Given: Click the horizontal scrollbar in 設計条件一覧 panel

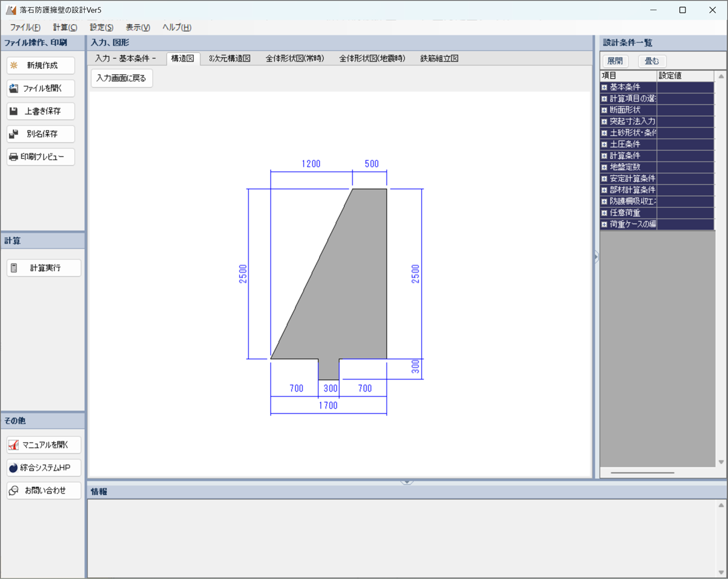Looking at the screenshot, I should point(642,473).
